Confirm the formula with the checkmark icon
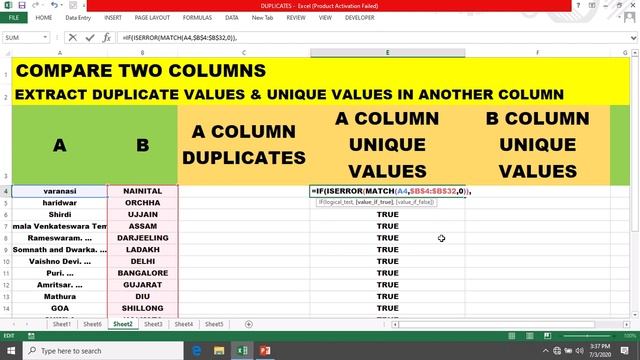The width and height of the screenshot is (640, 360). (90, 38)
